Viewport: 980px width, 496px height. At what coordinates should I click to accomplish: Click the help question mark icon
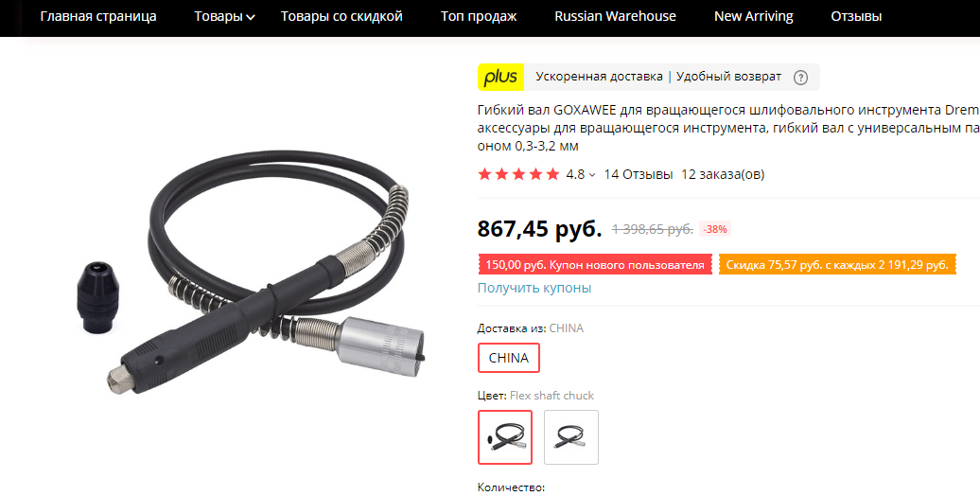(x=800, y=78)
